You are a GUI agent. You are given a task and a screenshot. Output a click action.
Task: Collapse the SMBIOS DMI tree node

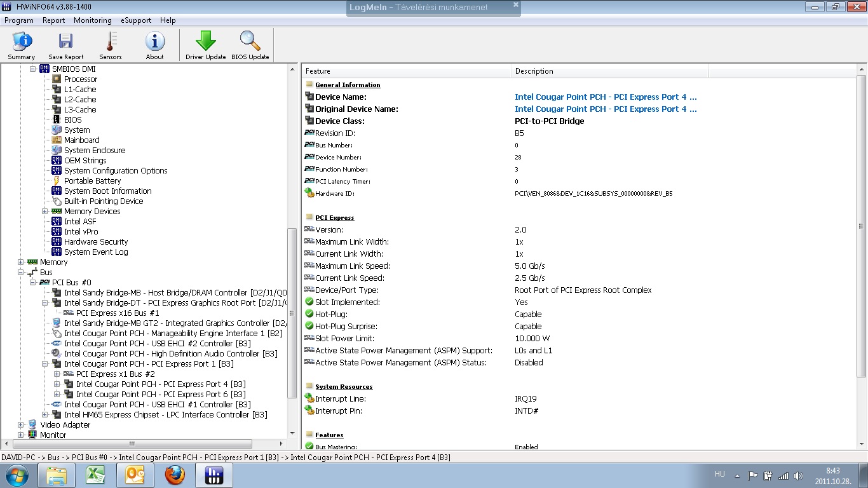[33, 69]
